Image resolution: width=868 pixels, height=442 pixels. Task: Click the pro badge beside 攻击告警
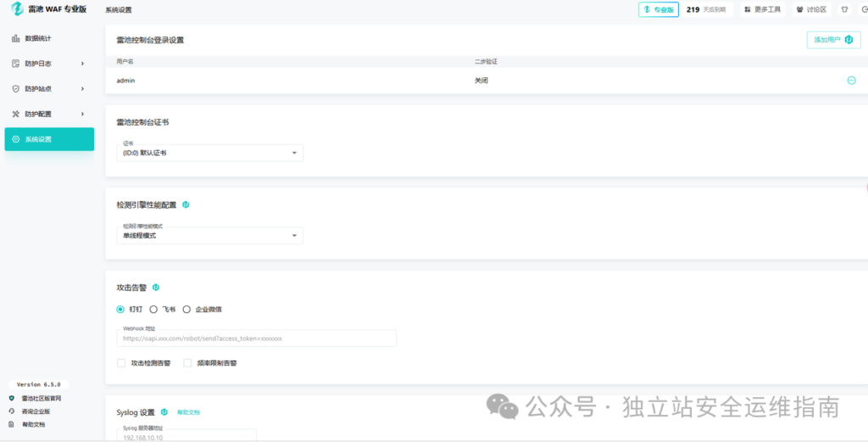tap(156, 288)
